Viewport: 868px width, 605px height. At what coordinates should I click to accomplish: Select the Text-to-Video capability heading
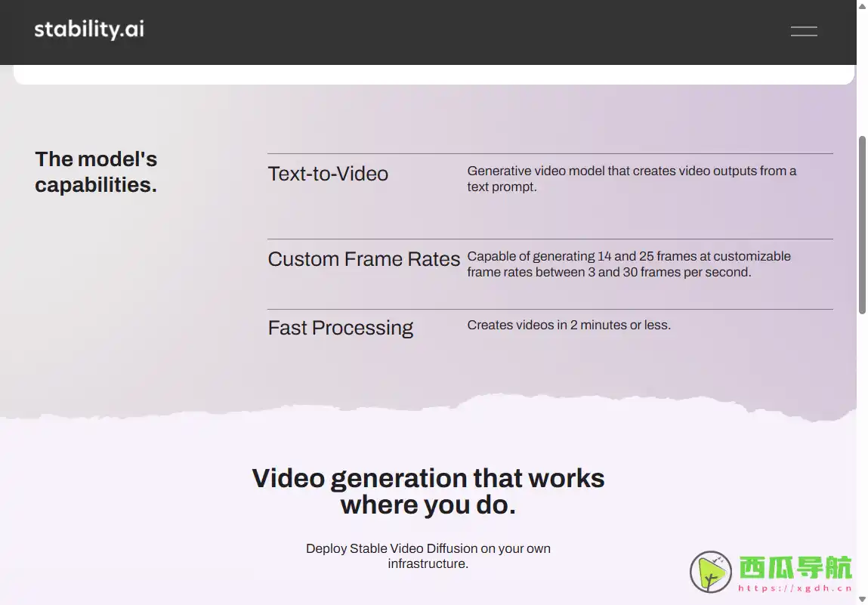(x=328, y=174)
